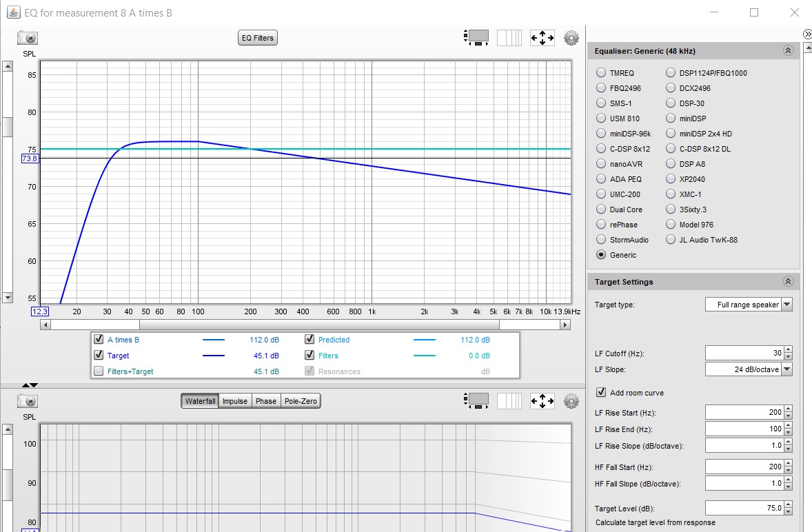812x532 pixels.
Task: Increase LF Rise Start with the stepper
Action: [788, 409]
